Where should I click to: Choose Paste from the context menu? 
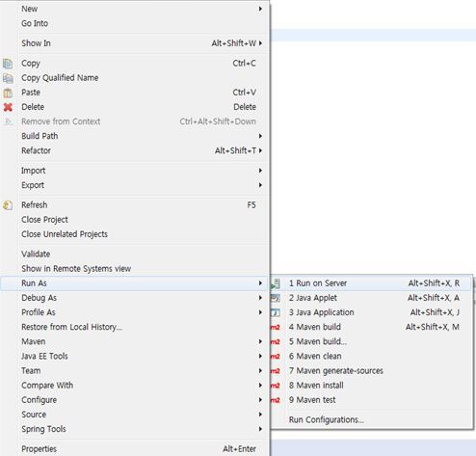click(135, 93)
